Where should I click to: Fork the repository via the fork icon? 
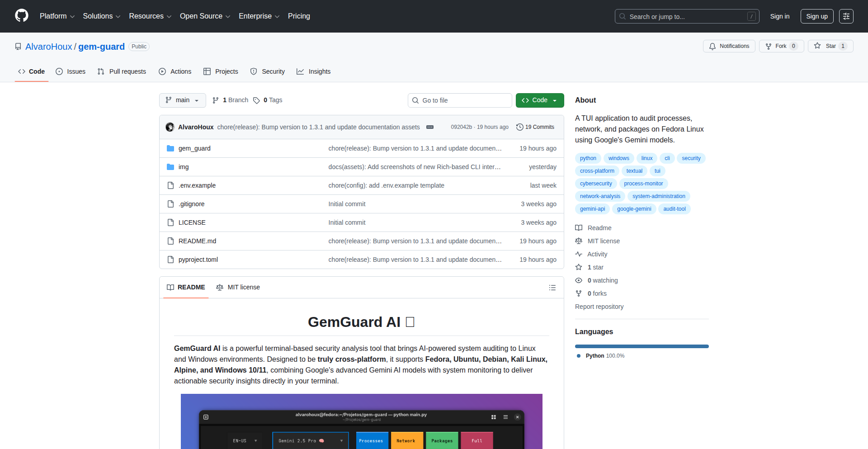tap(769, 46)
